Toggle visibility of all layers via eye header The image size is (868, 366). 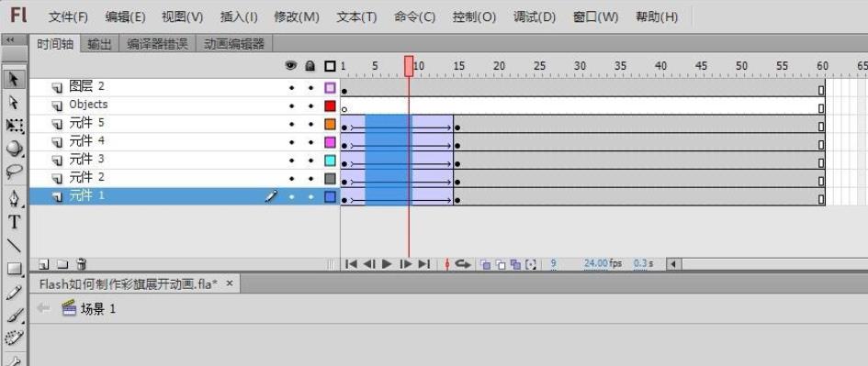coord(290,66)
